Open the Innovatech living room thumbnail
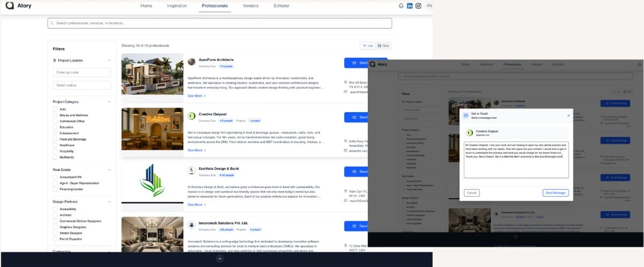Screen dimensions: 644x267 [153, 234]
